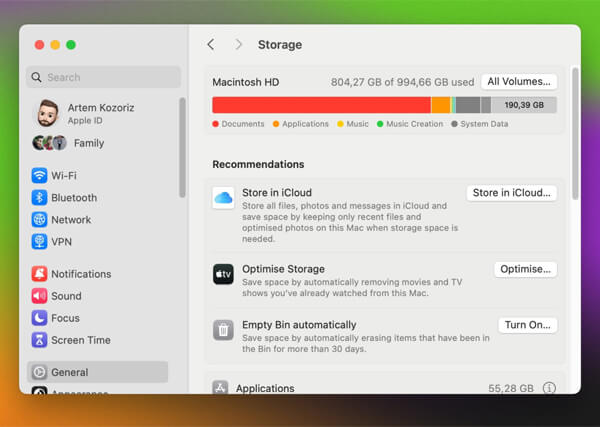Select the General gear icon
The height and width of the screenshot is (427, 600).
(39, 372)
